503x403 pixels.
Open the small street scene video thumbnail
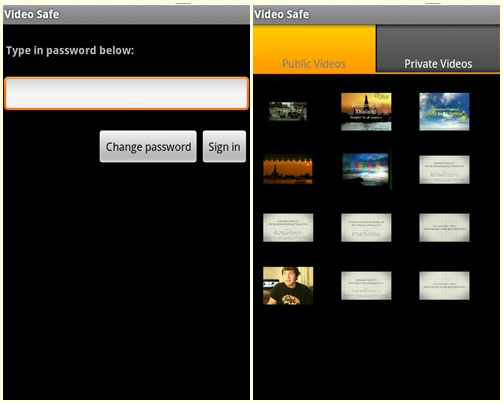(x=288, y=111)
